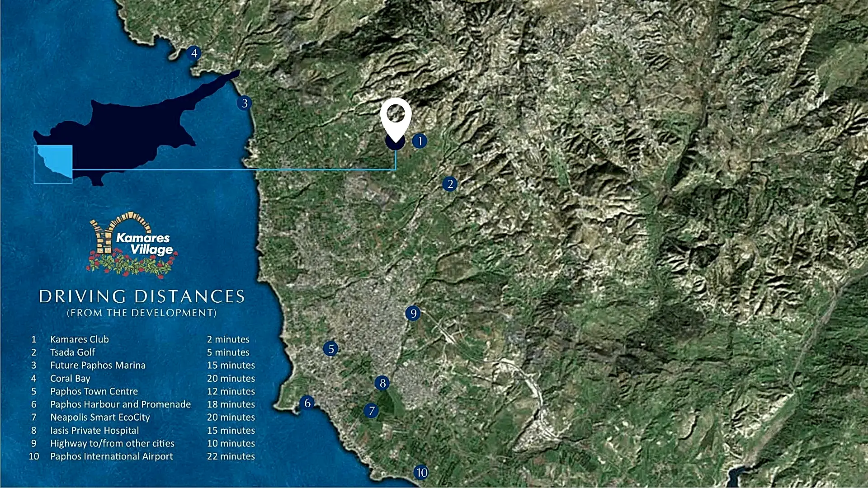This screenshot has width=868, height=488.
Task: Click map marker number 6 at the harbour
Action: pyautogui.click(x=307, y=403)
